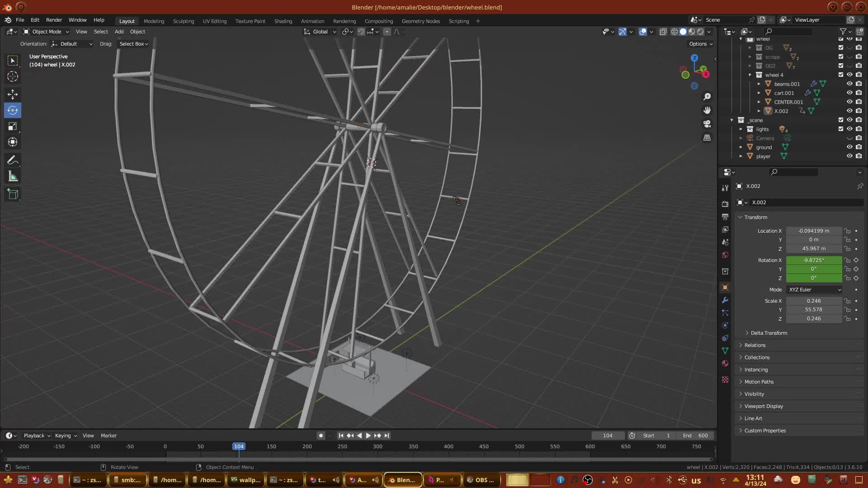
Task: Click the Add Cube tool
Action: click(x=13, y=194)
